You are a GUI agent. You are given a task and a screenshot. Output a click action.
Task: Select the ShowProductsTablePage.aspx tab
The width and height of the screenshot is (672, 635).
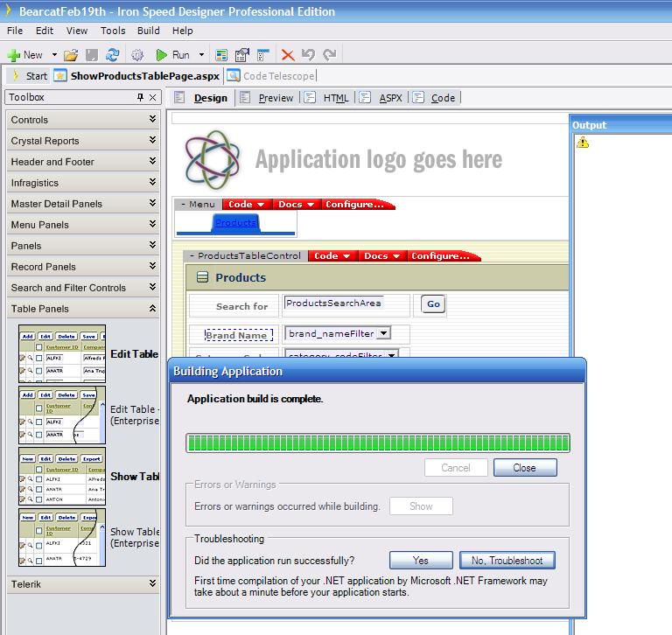click(137, 76)
